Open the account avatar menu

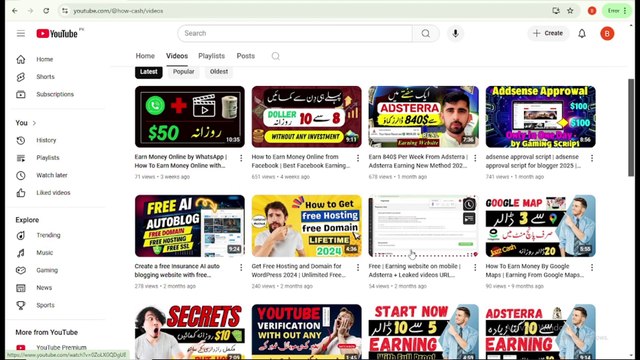coord(607,33)
